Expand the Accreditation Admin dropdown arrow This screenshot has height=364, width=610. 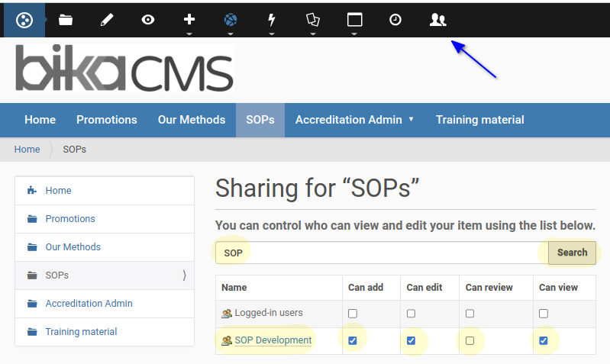412,120
